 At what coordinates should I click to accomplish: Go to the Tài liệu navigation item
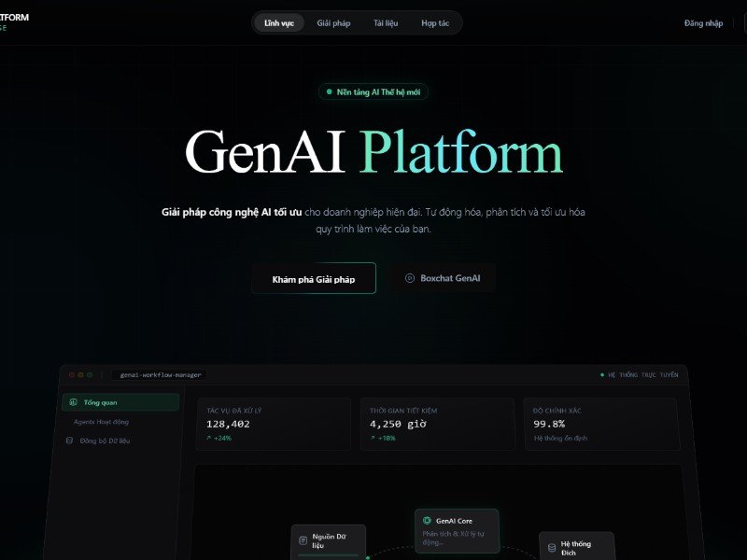click(x=386, y=22)
